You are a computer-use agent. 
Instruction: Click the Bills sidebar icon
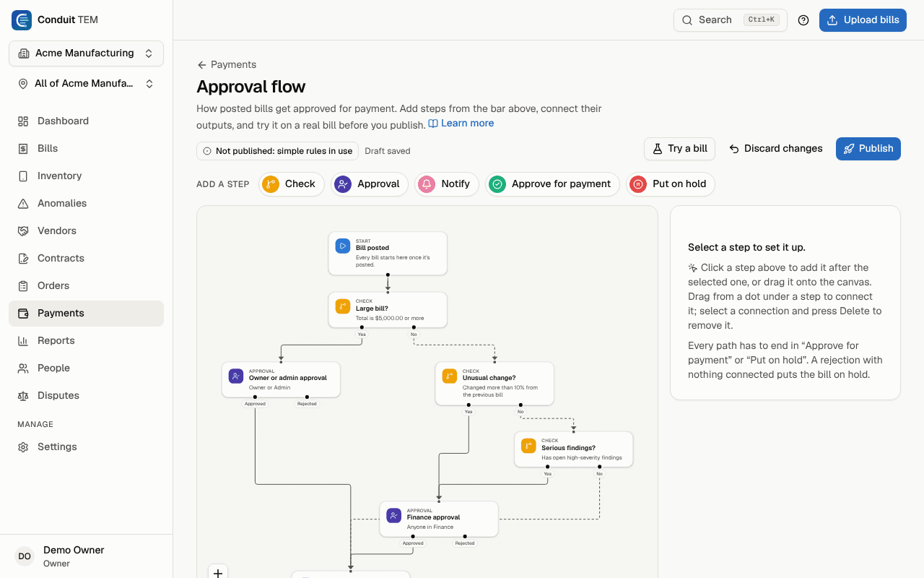click(x=23, y=149)
